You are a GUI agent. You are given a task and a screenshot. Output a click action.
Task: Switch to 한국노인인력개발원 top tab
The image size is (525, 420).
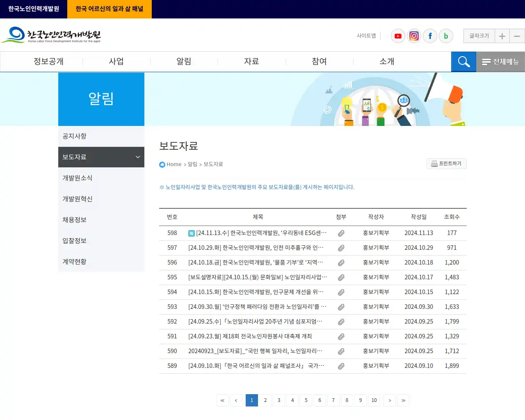[x=34, y=9]
